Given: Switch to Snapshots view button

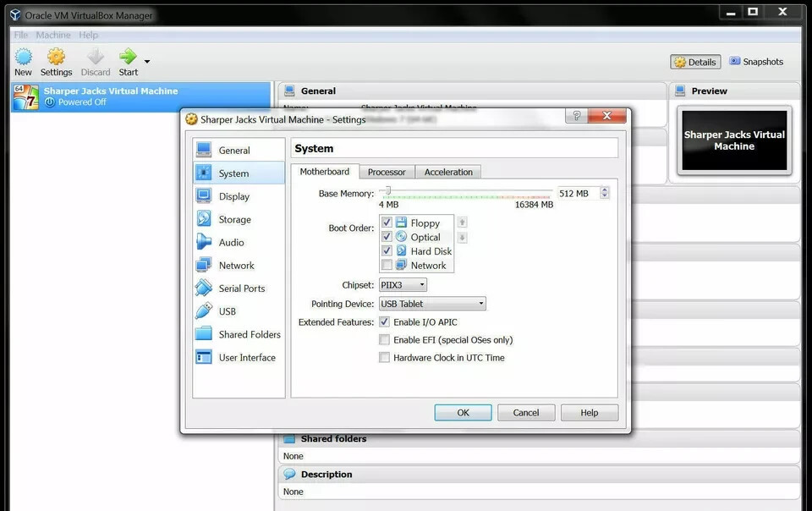Looking at the screenshot, I should click(756, 62).
